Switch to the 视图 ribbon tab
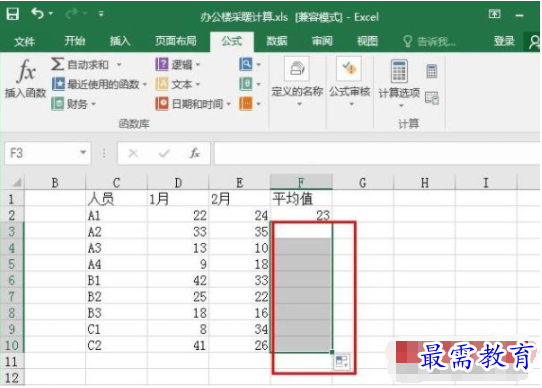This screenshot has width=542, height=388. [367, 41]
